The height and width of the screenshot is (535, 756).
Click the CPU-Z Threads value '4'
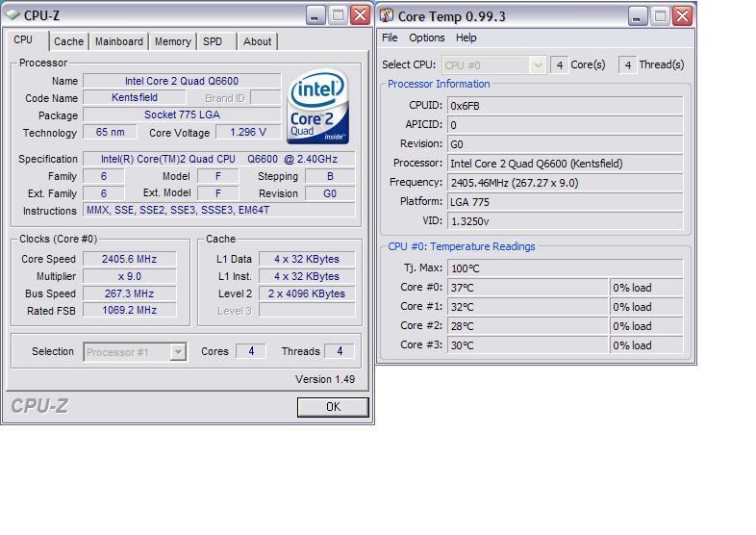click(x=340, y=351)
